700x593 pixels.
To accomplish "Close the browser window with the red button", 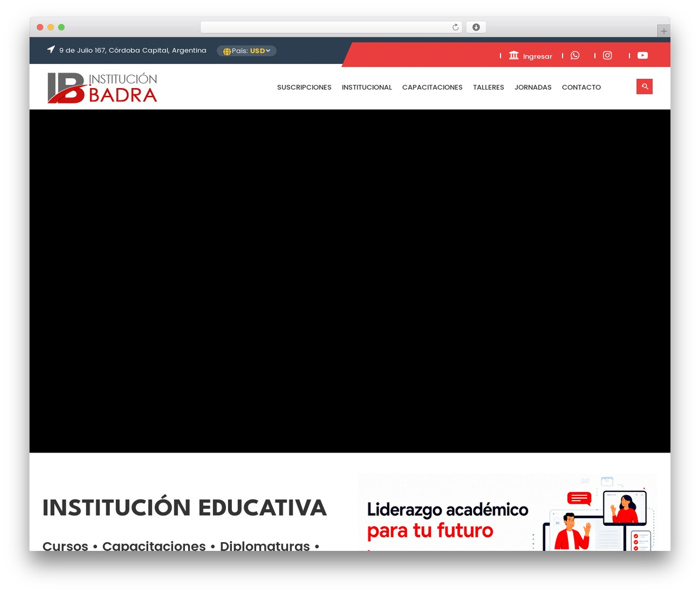I will coord(40,27).
